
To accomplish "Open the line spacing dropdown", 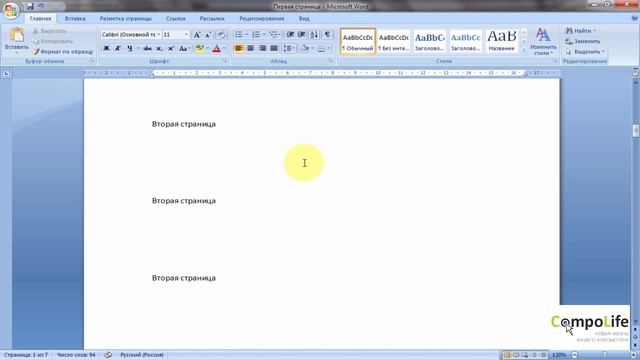I will [289, 49].
